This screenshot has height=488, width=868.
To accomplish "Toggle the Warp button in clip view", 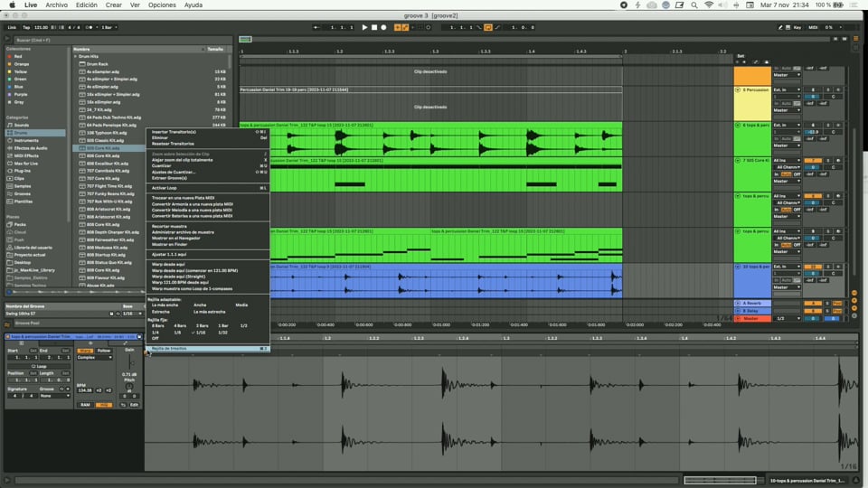I will click(85, 351).
